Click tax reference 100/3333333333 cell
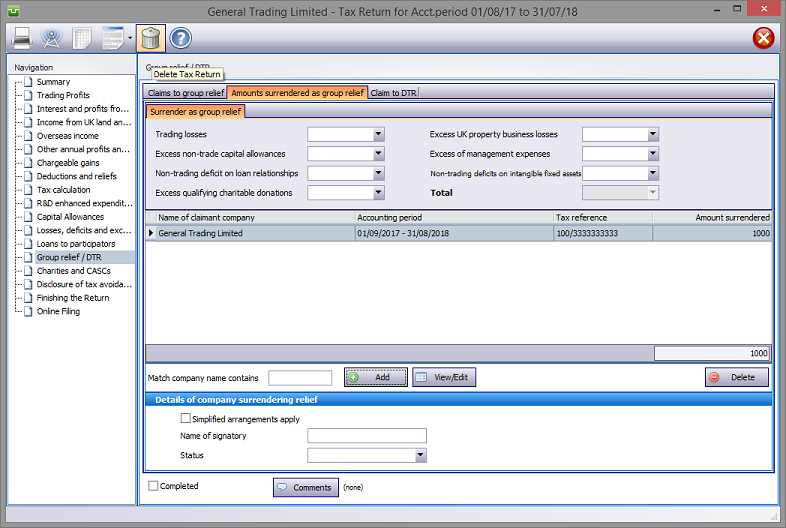This screenshot has width=786, height=528. [x=603, y=233]
